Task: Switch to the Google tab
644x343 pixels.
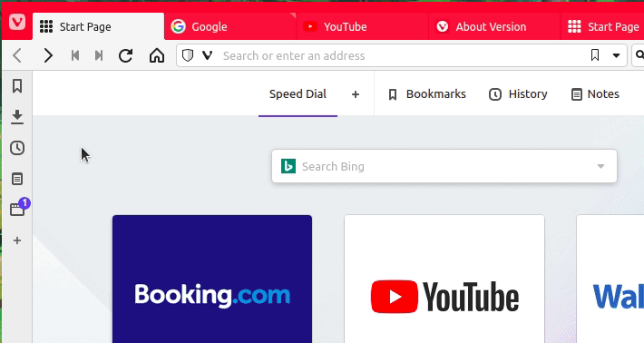Action: [230, 26]
